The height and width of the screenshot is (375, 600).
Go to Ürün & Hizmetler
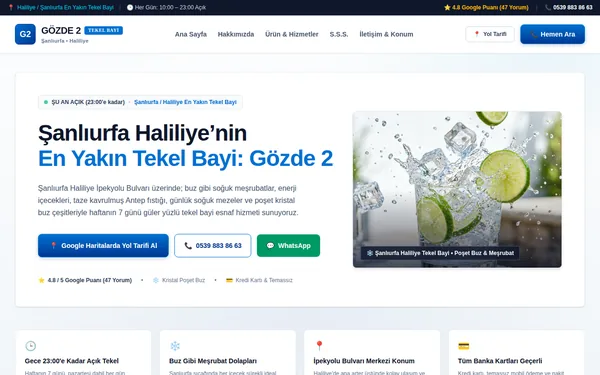coord(292,34)
